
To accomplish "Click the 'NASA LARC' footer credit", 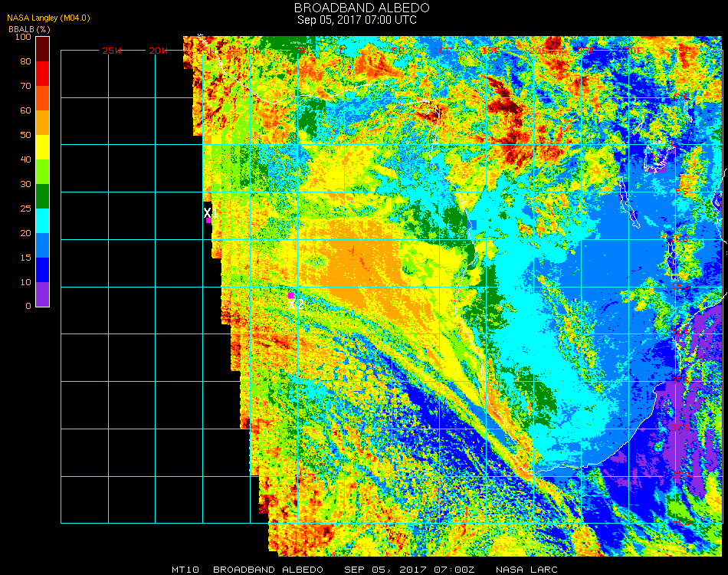I will point(526,570).
